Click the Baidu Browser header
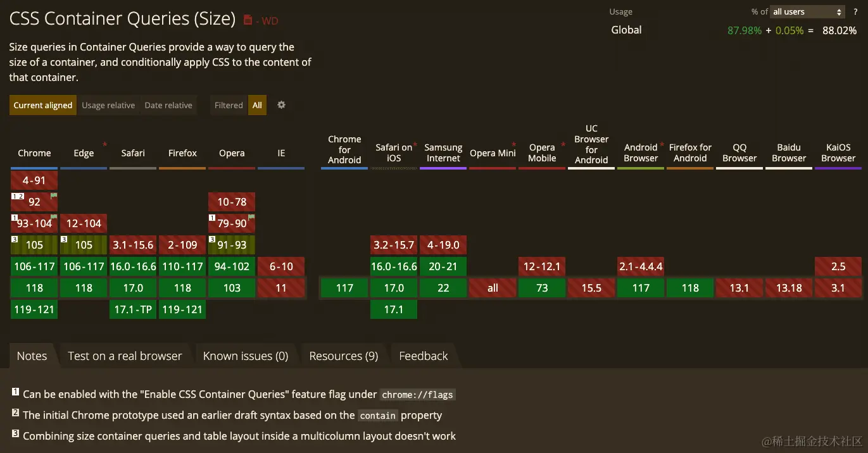The image size is (868, 453). (x=789, y=152)
